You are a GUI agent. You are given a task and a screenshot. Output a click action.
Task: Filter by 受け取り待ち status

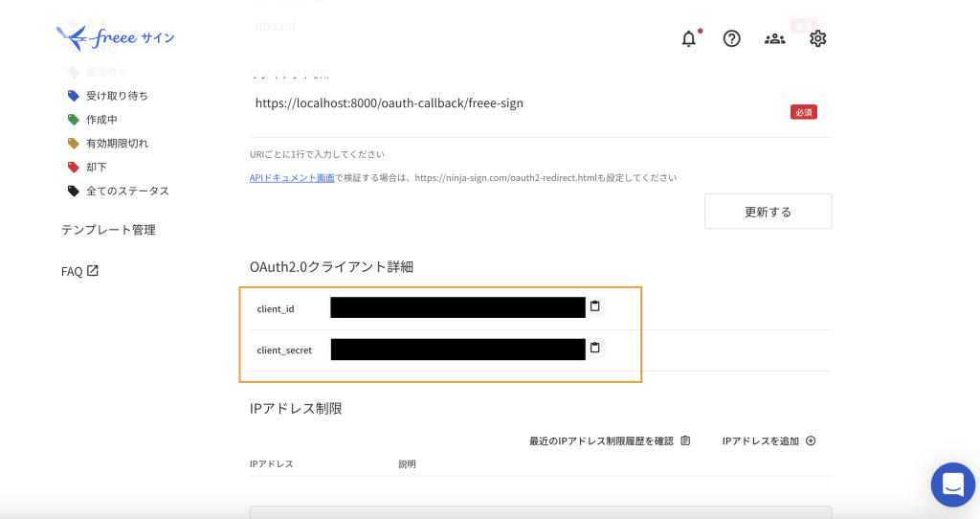[x=117, y=96]
